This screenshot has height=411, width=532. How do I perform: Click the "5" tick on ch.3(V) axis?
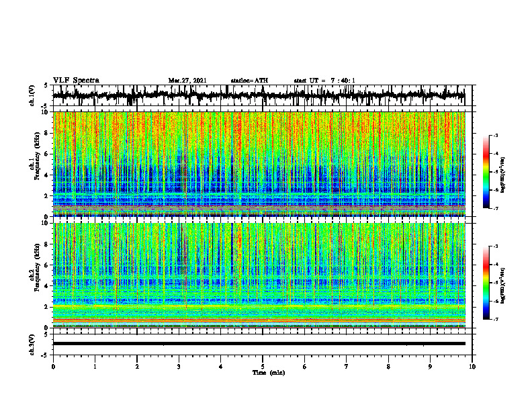(46, 334)
